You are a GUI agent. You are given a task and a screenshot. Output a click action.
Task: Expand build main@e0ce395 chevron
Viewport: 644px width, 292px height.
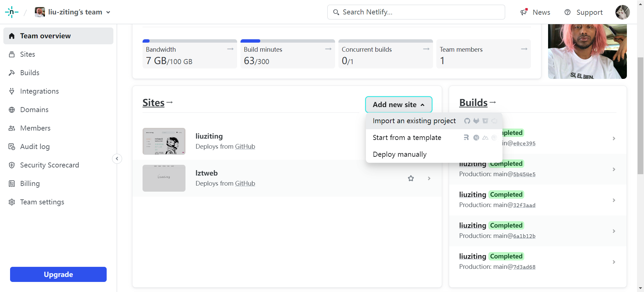pyautogui.click(x=614, y=138)
